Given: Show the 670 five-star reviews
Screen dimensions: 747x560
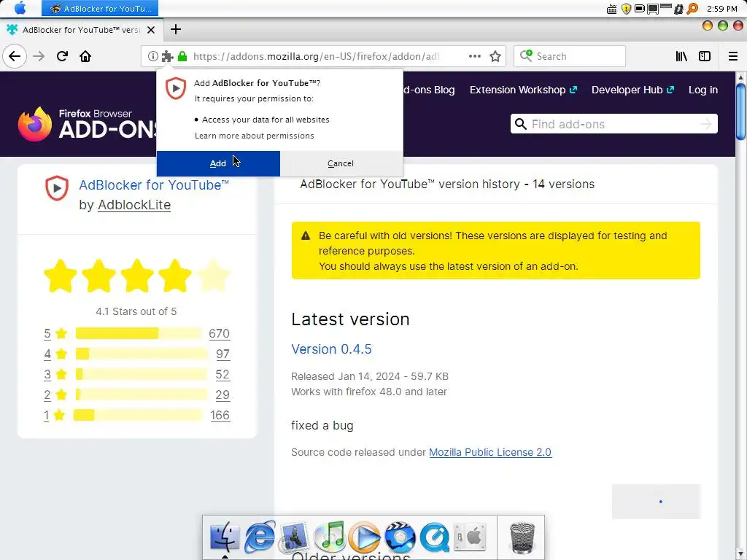Looking at the screenshot, I should pyautogui.click(x=219, y=333).
